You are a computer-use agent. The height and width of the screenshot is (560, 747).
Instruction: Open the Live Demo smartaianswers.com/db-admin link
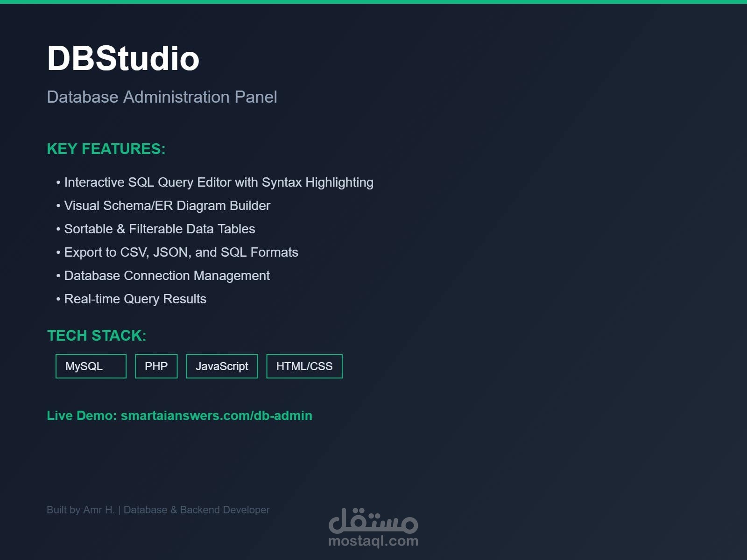[x=180, y=416]
